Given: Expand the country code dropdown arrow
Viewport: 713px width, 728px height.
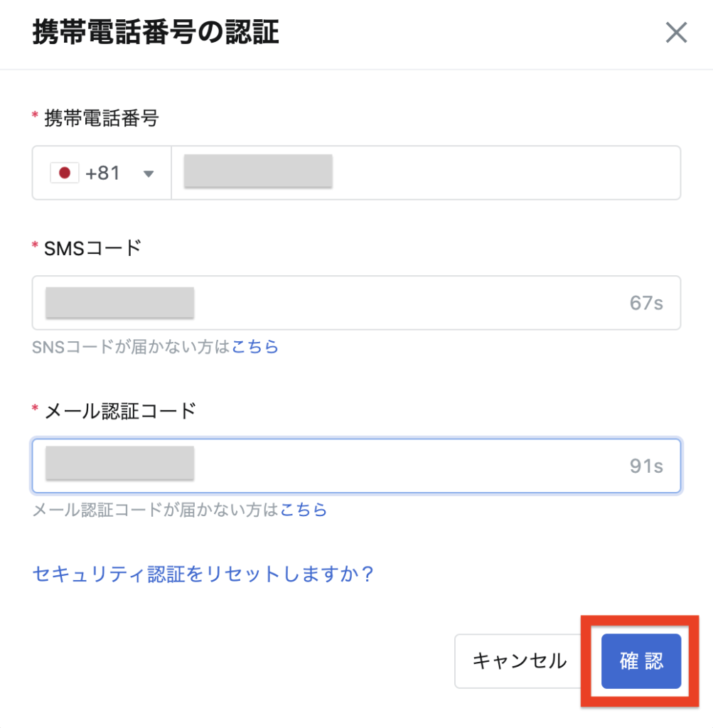Looking at the screenshot, I should [148, 174].
